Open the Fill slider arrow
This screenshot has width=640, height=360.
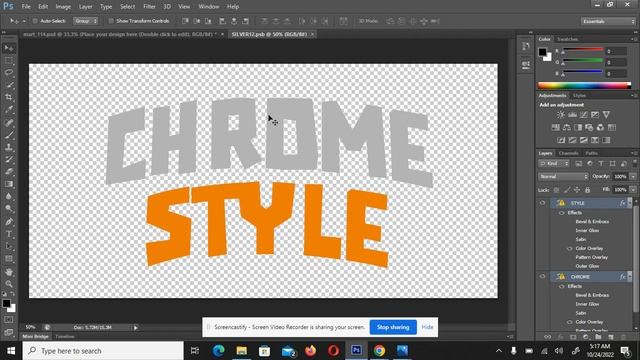tap(633, 190)
